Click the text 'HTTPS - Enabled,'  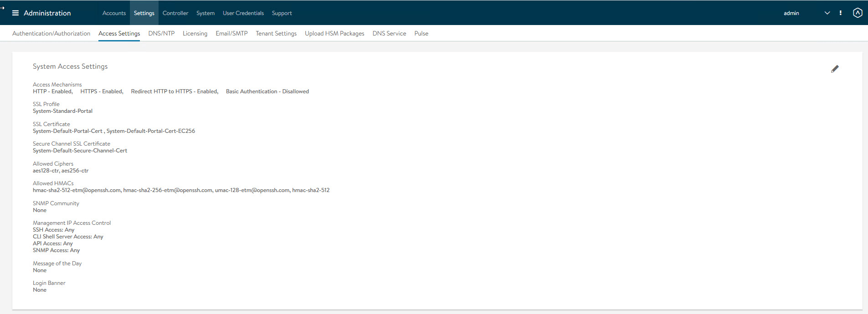(x=102, y=91)
